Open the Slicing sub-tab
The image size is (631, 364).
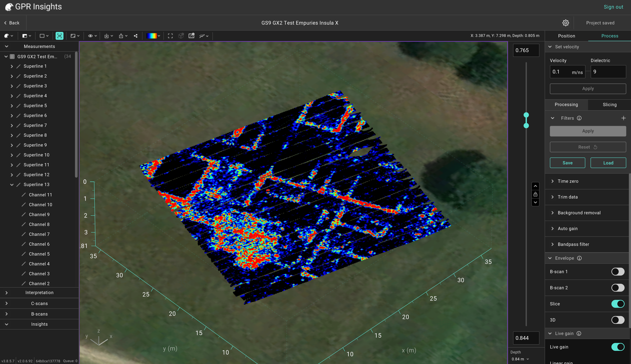click(609, 105)
